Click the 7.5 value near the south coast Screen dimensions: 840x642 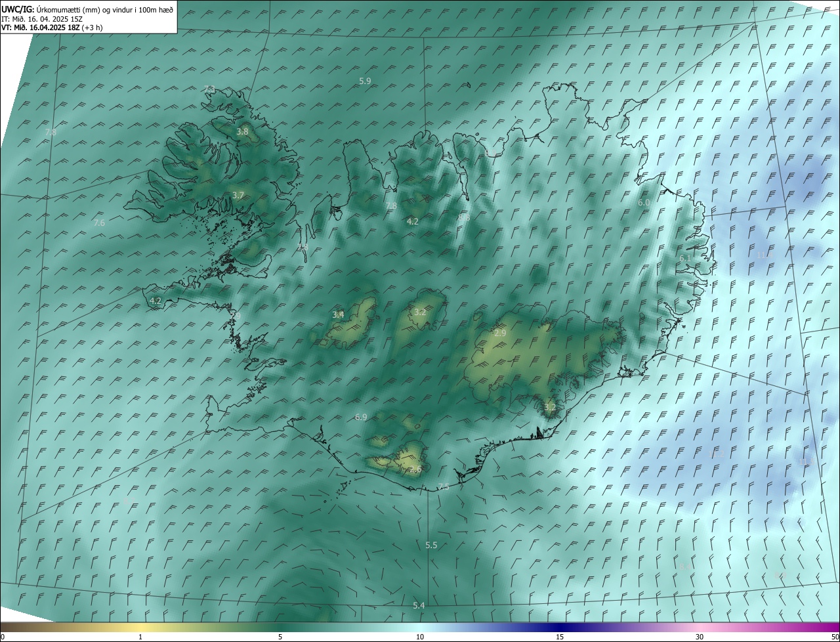(x=444, y=486)
